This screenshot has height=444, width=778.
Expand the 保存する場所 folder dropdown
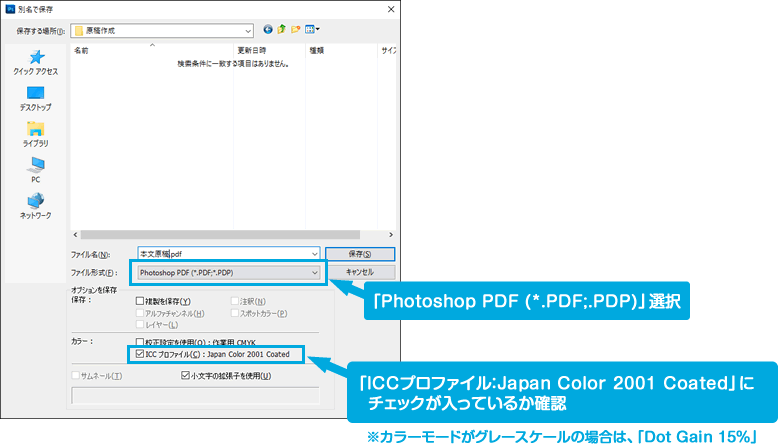pyautogui.click(x=245, y=30)
